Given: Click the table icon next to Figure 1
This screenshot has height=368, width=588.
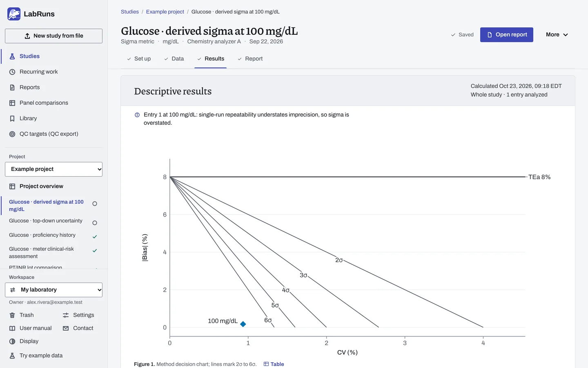Looking at the screenshot, I should click(266, 364).
